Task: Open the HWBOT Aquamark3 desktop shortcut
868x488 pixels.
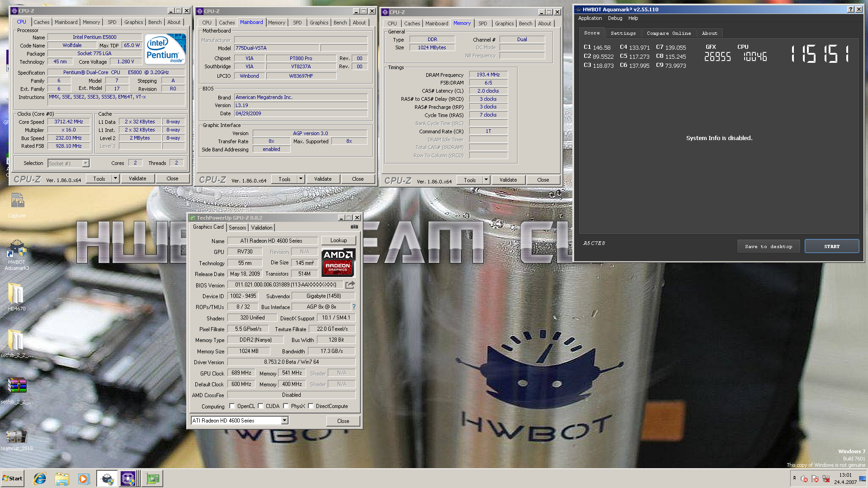Action: coord(17,255)
